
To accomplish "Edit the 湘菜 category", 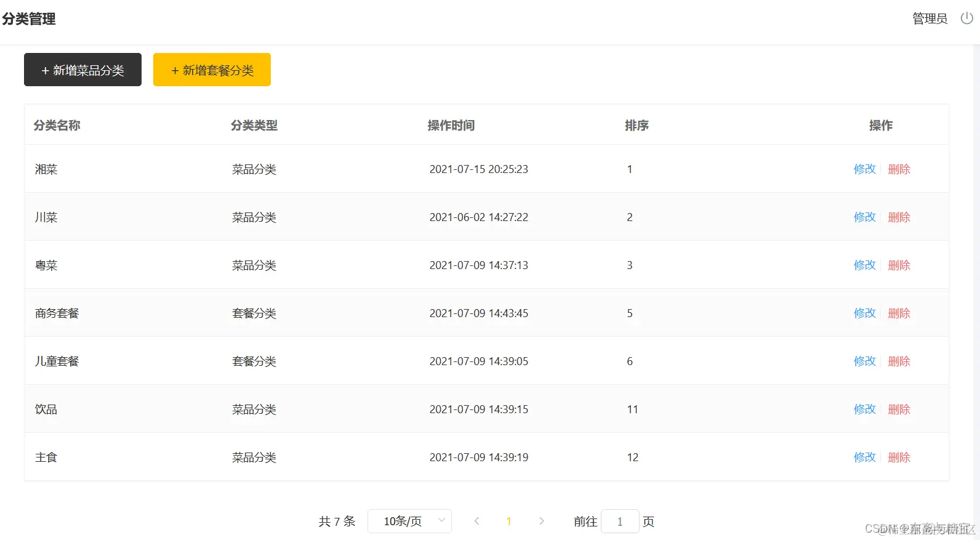I will pos(864,169).
